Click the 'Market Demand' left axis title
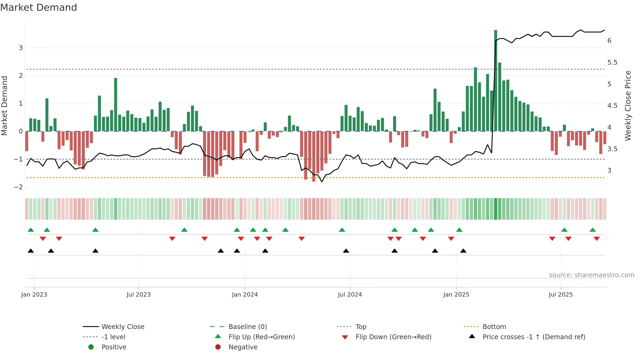 tap(4, 106)
